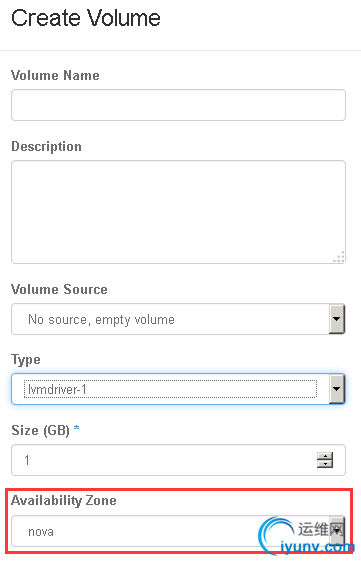Image resolution: width=361 pixels, height=563 pixels.
Task: Open the lvmdriver-1 Type selector
Action: pyautogui.click(x=178, y=389)
